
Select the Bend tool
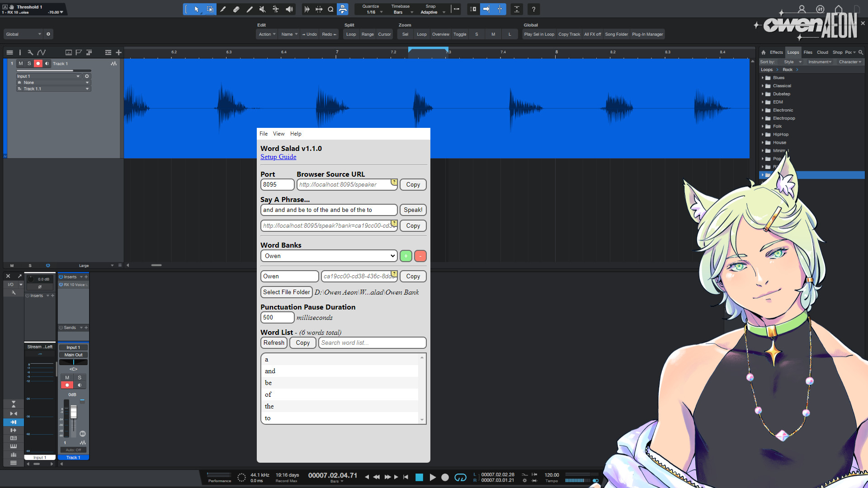coord(275,9)
